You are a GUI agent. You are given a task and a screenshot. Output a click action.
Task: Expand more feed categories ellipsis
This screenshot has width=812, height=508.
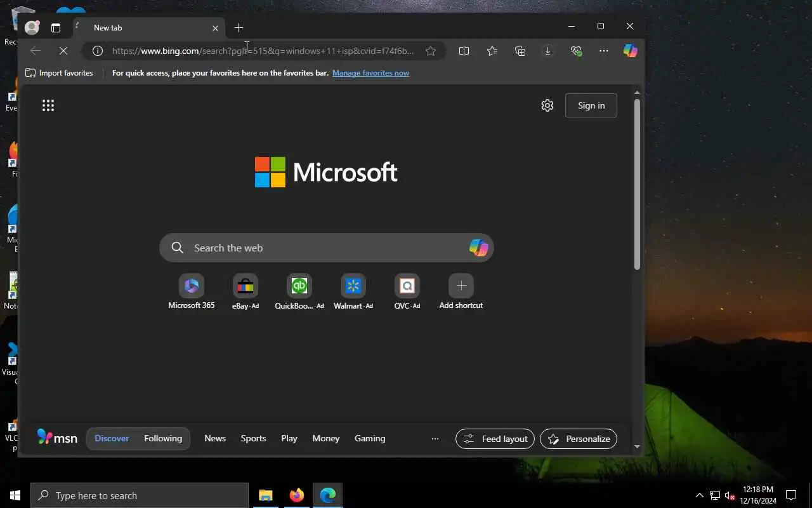(435, 439)
